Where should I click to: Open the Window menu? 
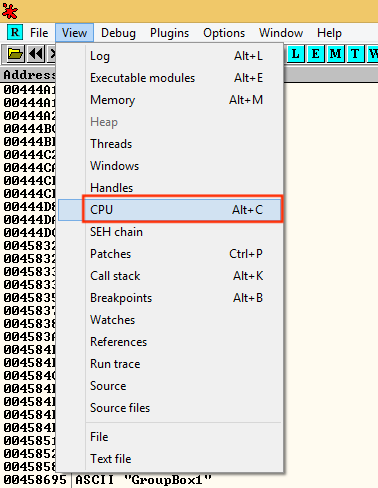[281, 33]
